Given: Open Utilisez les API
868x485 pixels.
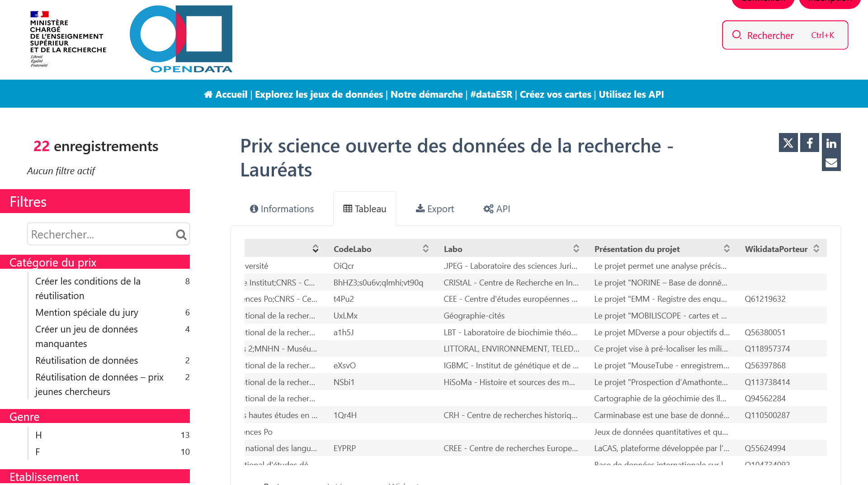Looking at the screenshot, I should click(x=631, y=94).
